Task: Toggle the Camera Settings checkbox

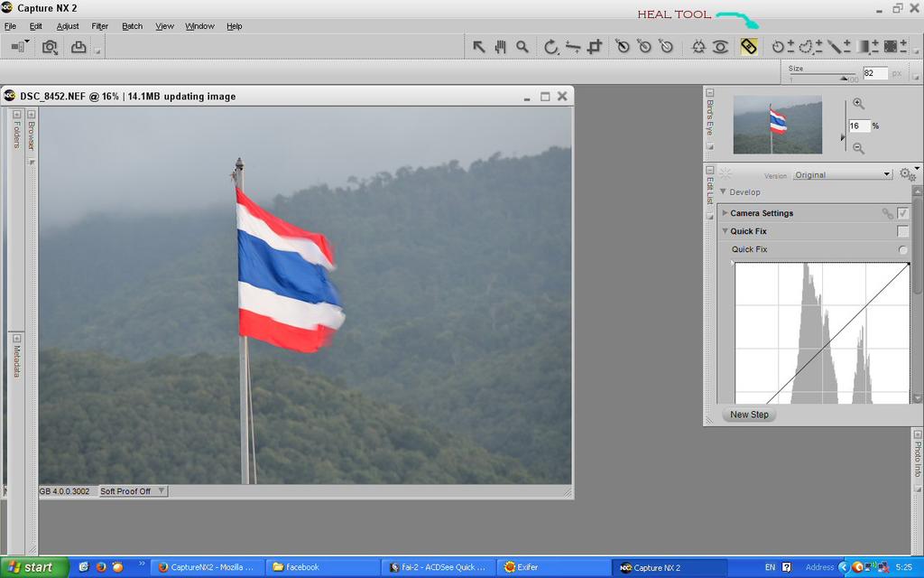Action: pos(902,213)
